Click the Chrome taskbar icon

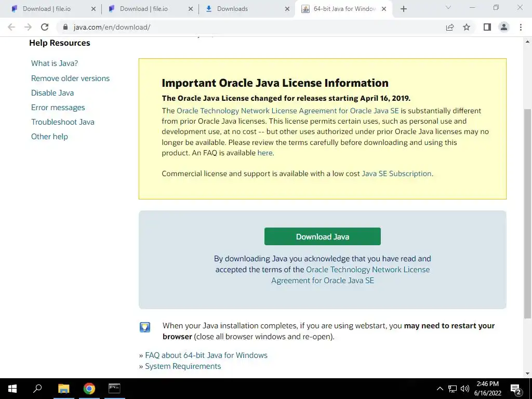[x=89, y=389]
